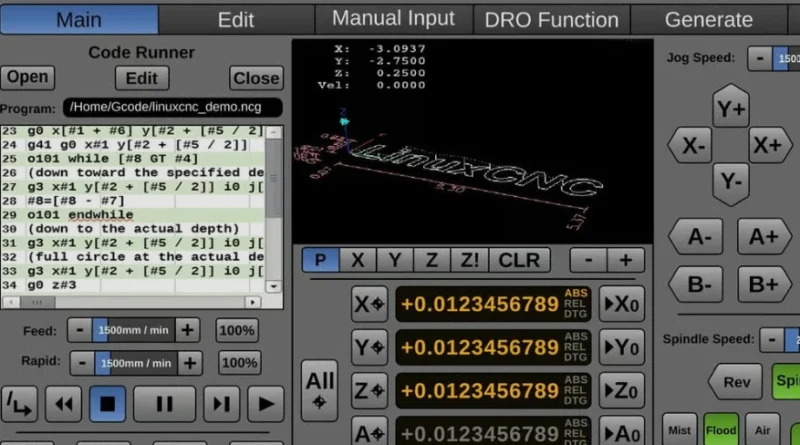The width and height of the screenshot is (800, 445).
Task: Click the Code Runner Edit button
Action: coord(141,78)
